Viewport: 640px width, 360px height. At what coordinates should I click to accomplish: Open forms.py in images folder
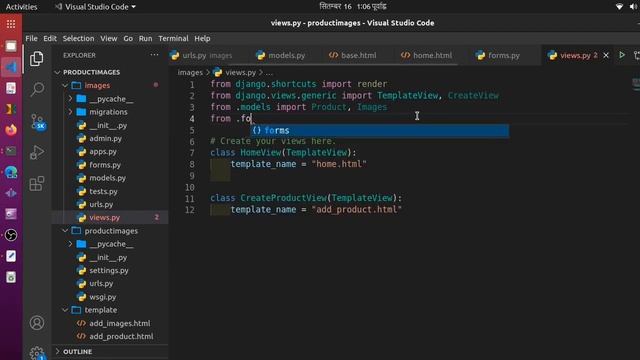click(110, 165)
